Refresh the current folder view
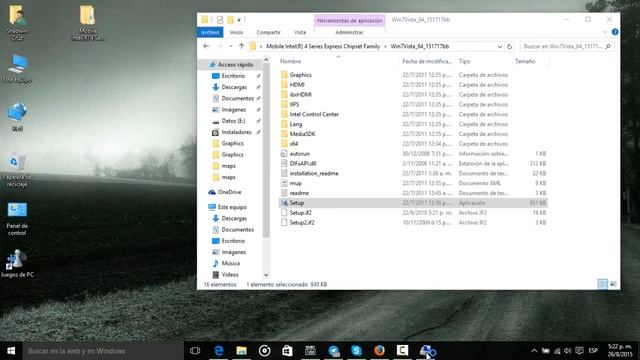 509,47
